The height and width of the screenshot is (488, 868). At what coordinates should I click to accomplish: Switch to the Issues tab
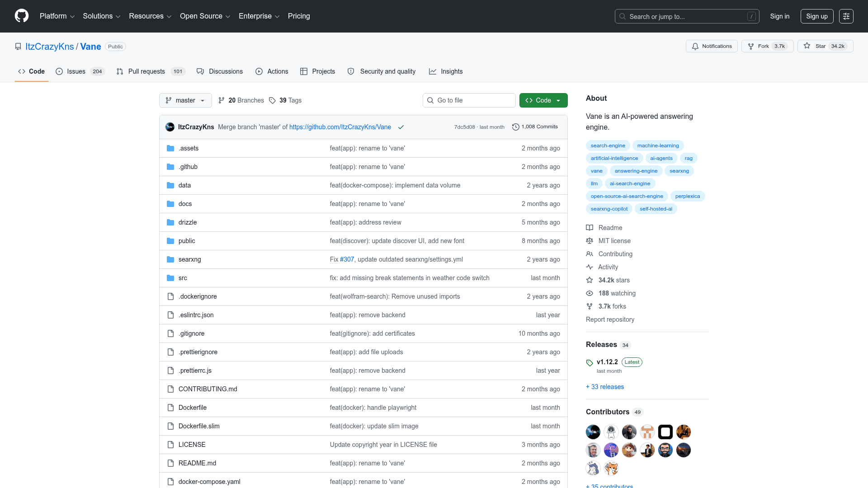80,71
